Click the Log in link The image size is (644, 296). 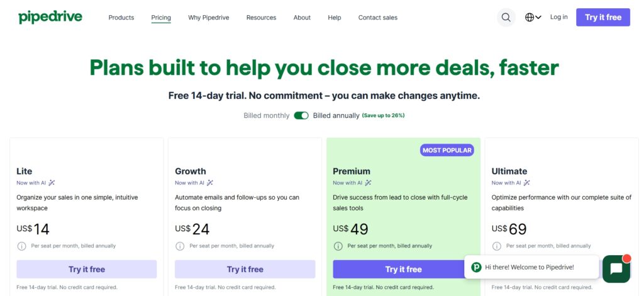pyautogui.click(x=558, y=17)
